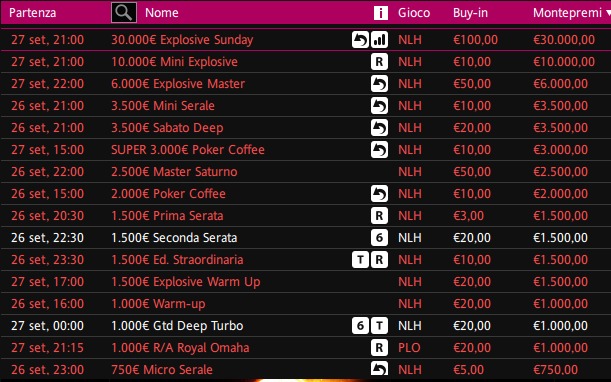Select the 1.500€ Seconda Serata name
The height and width of the screenshot is (382, 611).
point(174,238)
